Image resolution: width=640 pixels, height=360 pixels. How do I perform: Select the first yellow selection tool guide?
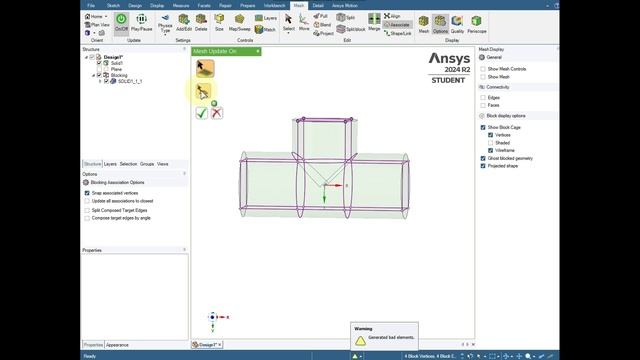205,69
